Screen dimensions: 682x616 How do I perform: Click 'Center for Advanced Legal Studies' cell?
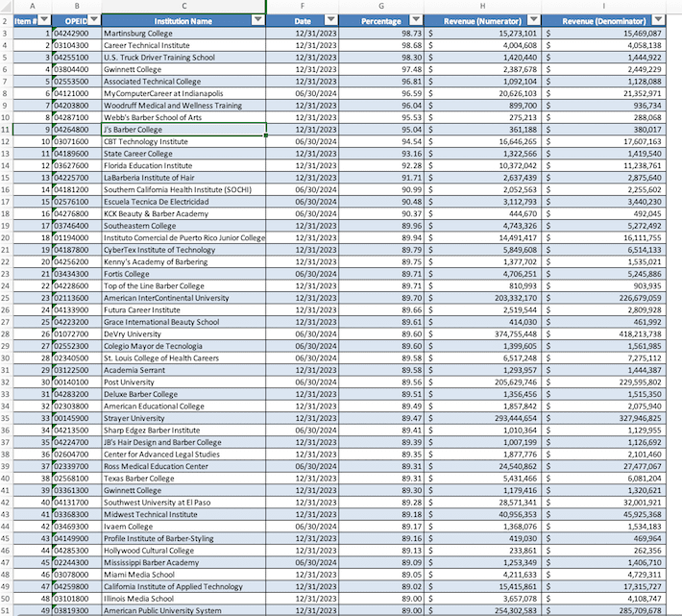[183, 455]
